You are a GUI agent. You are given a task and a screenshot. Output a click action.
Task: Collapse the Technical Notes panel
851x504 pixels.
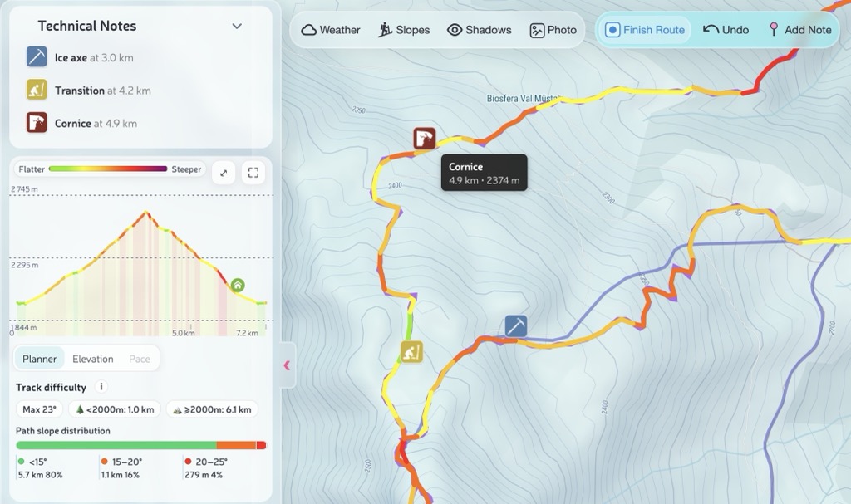click(x=237, y=26)
